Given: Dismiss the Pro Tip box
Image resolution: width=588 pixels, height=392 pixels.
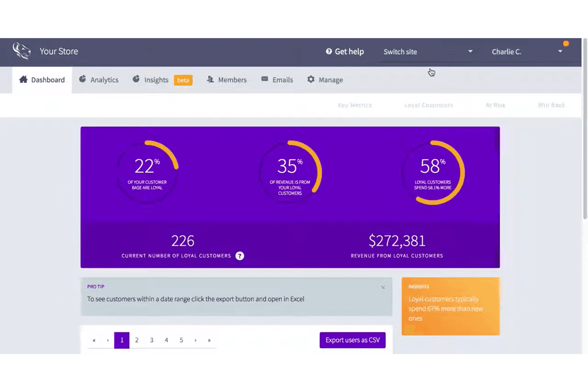Looking at the screenshot, I should coord(383,287).
